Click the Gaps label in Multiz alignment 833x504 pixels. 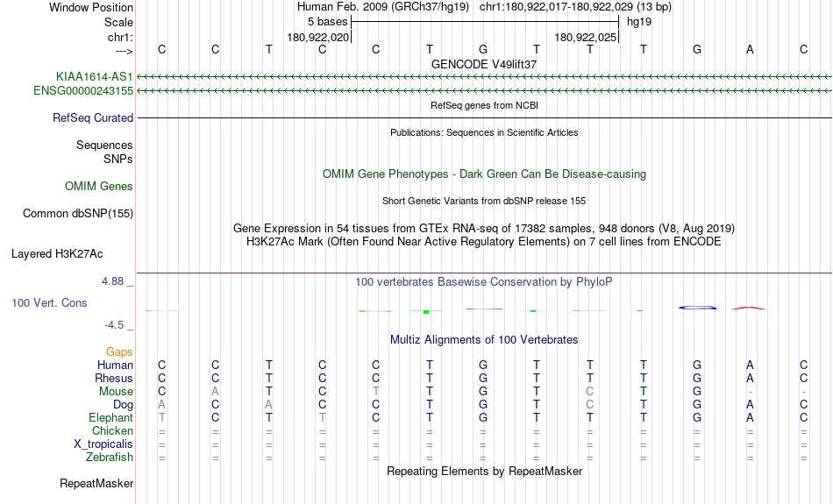119,352
